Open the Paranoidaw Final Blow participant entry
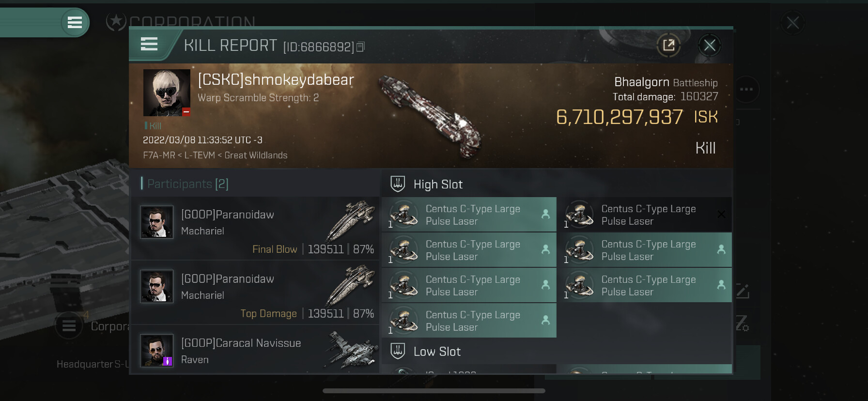This screenshot has height=401, width=868. point(255,228)
